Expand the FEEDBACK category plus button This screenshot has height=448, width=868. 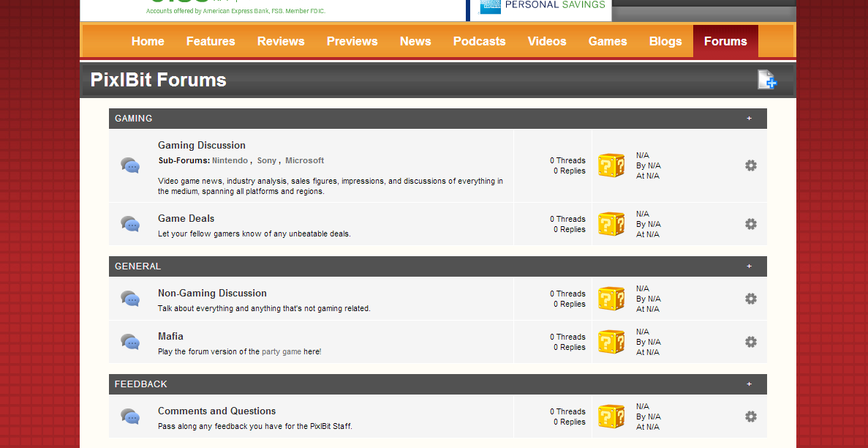(x=749, y=384)
